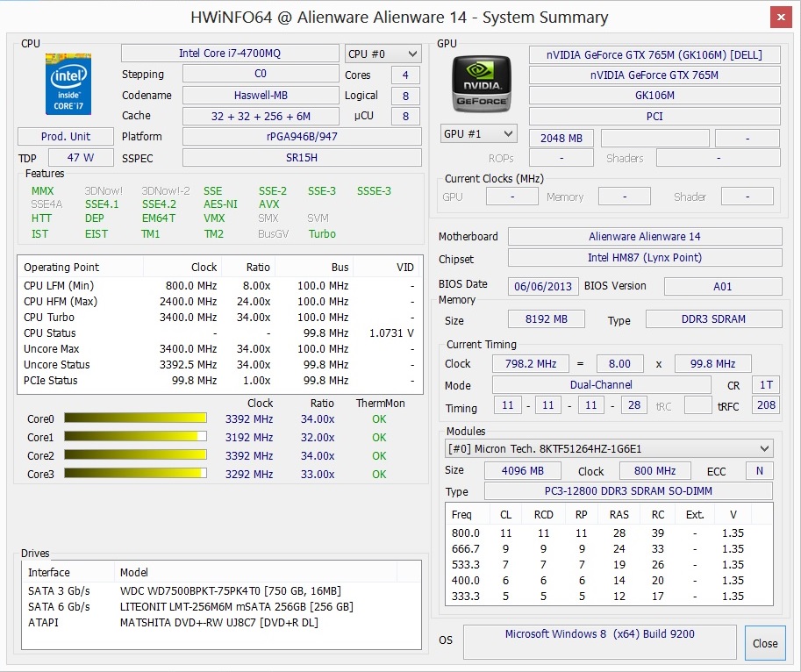Click the CPU Status VID 1.0731 V
This screenshot has height=672, width=801.
pos(391,333)
